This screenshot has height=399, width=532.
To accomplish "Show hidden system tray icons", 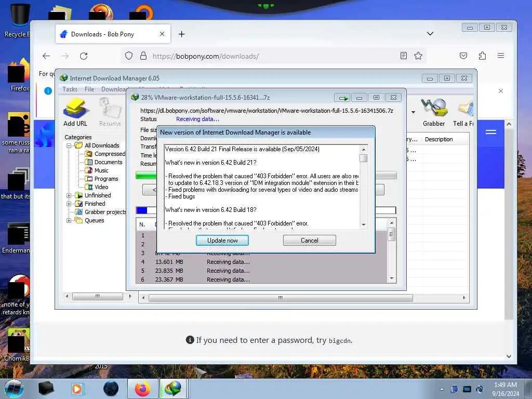I will point(442,389).
